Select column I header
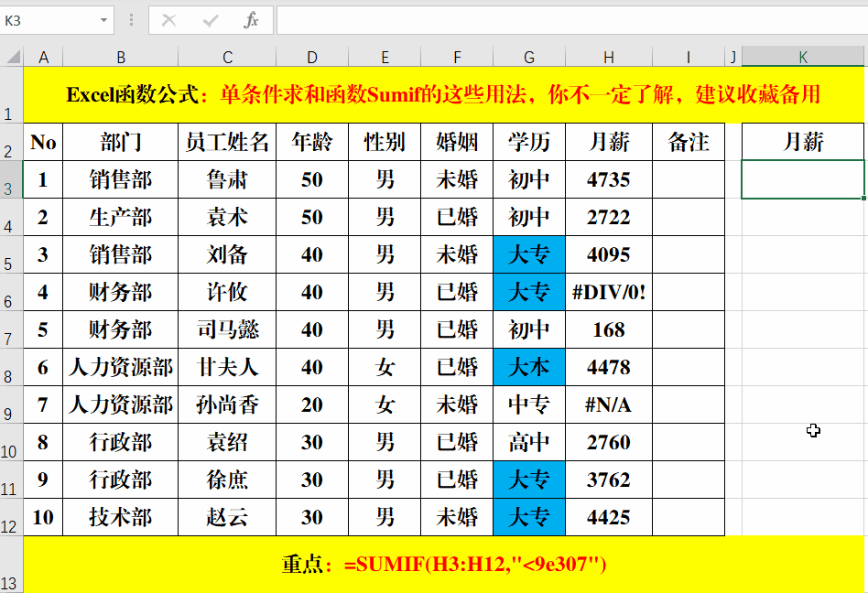The width and height of the screenshot is (868, 593). click(x=689, y=57)
